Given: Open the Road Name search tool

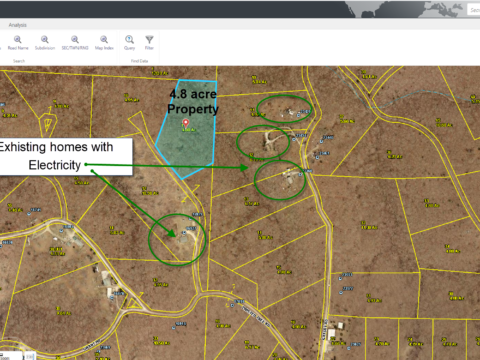Looking at the screenshot, I should coord(18,43).
